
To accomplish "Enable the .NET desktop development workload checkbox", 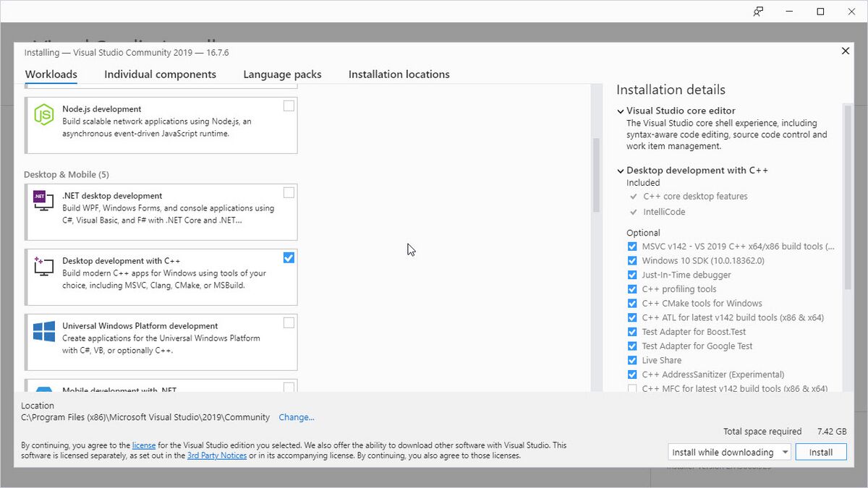I will click(x=289, y=192).
